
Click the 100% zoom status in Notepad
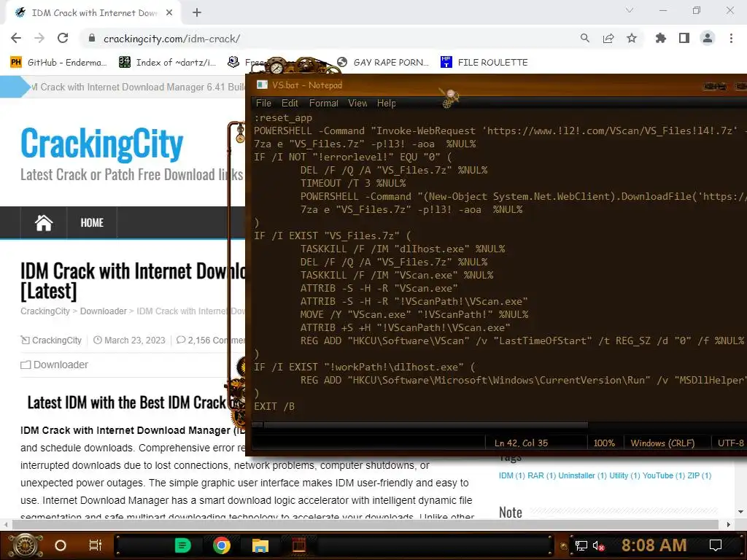(x=604, y=443)
